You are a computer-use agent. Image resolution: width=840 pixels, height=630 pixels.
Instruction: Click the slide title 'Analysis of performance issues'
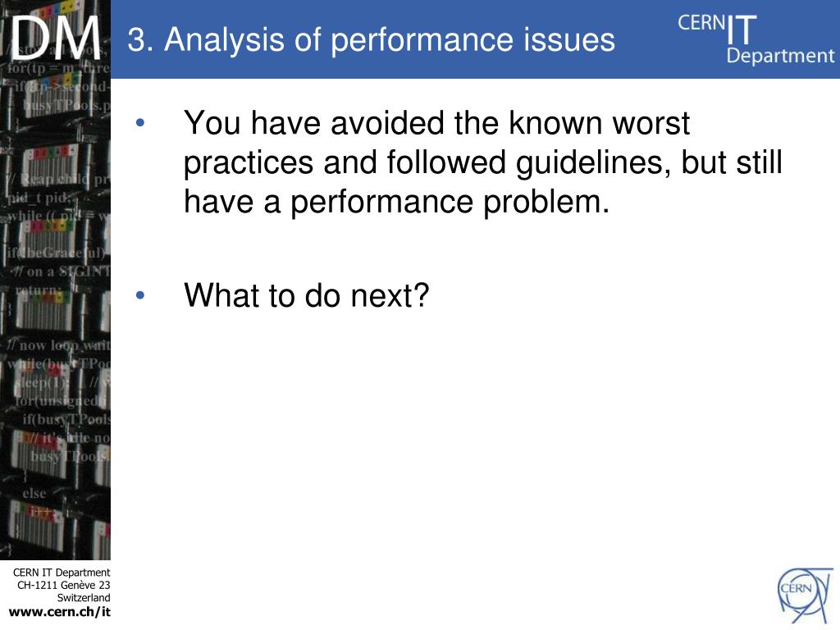(x=389, y=39)
